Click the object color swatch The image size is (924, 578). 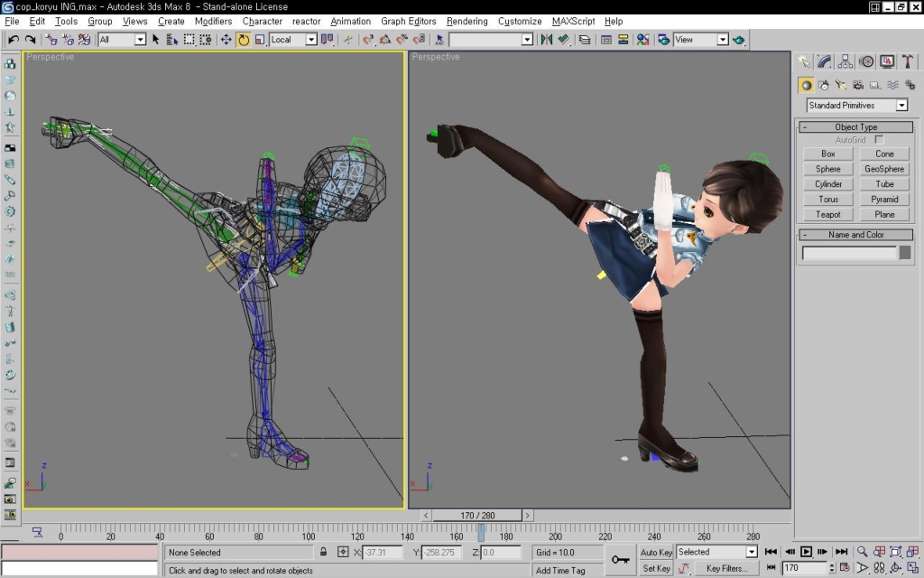[905, 253]
